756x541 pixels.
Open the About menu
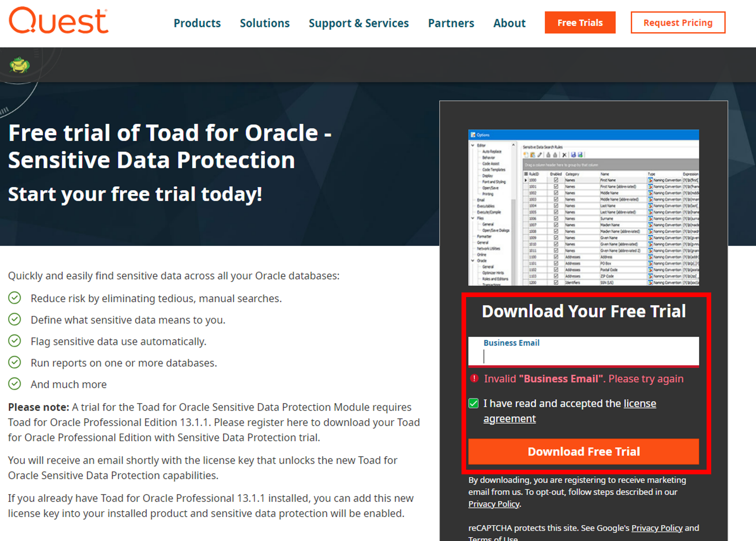pyautogui.click(x=509, y=23)
